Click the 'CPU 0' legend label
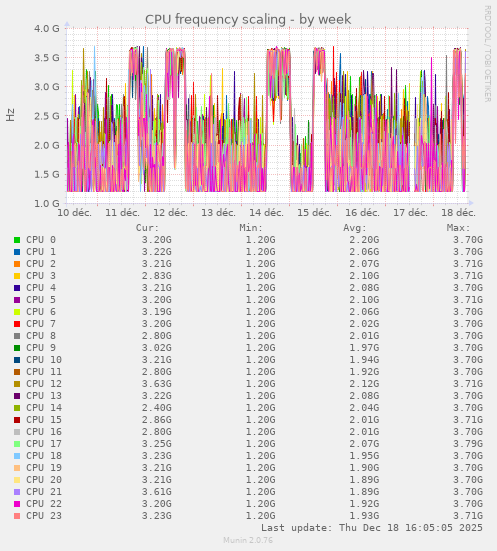 41,240
